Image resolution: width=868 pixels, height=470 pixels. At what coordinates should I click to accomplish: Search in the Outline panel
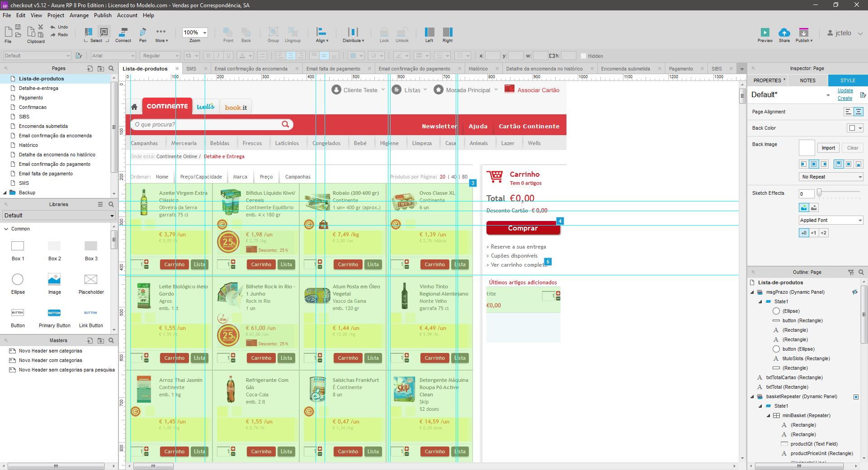pyautogui.click(x=861, y=272)
